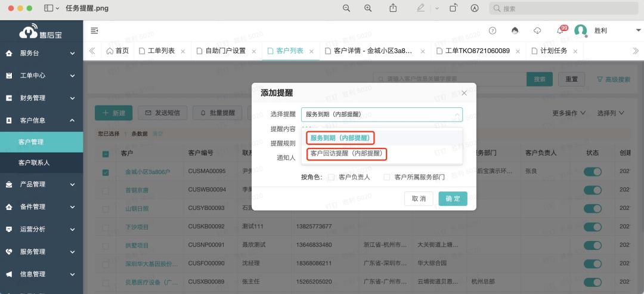Viewport: 644px width, 294px height.
Task: Click the rotate icon in Preview toolbar
Action: [x=453, y=8]
